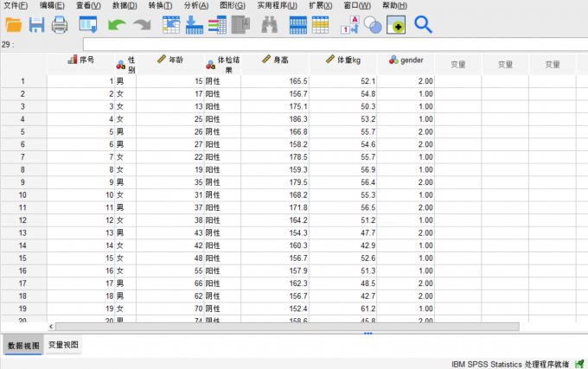
Task: Select row header 19
Action: (x=23, y=309)
